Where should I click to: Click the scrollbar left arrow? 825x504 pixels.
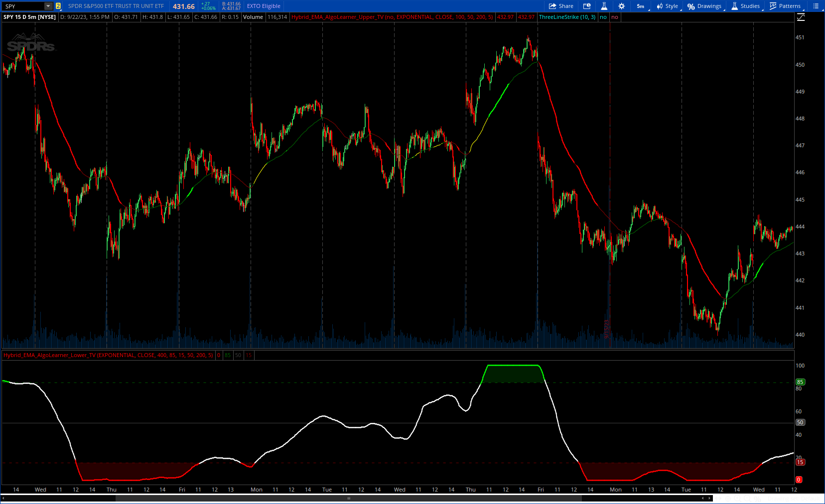click(4, 498)
